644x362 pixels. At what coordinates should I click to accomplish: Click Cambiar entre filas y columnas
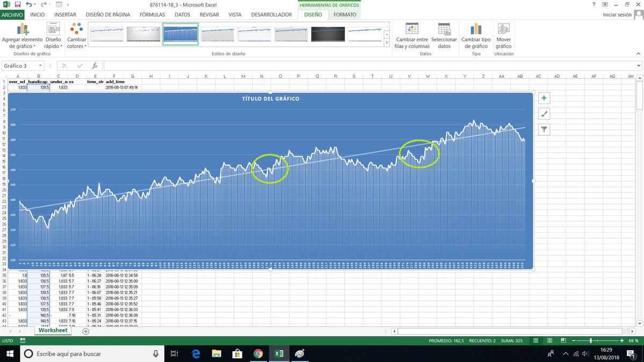(412, 36)
